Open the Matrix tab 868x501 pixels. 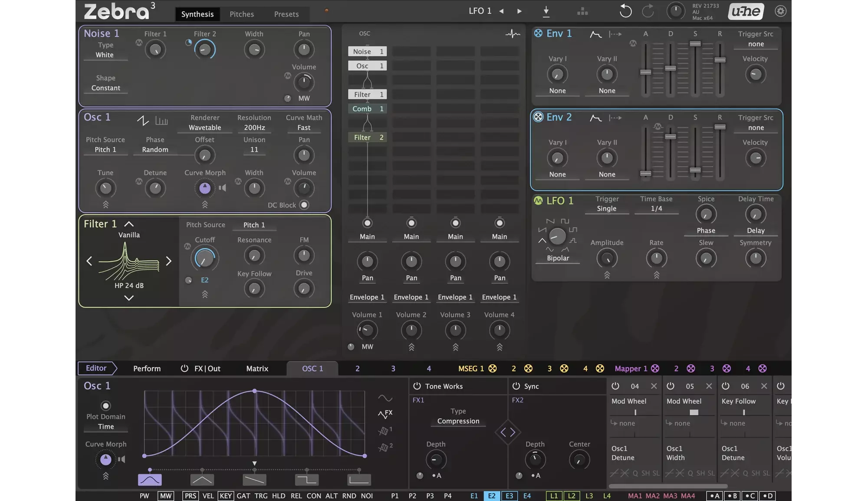pos(257,368)
